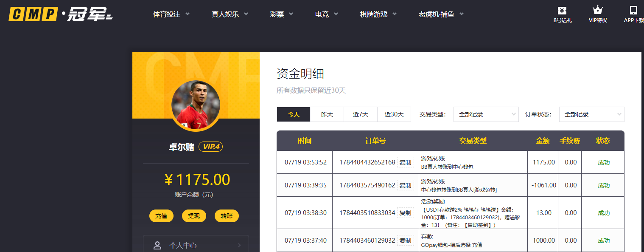
Task: Click the ¥1175.00 account balance
Action: 197,180
